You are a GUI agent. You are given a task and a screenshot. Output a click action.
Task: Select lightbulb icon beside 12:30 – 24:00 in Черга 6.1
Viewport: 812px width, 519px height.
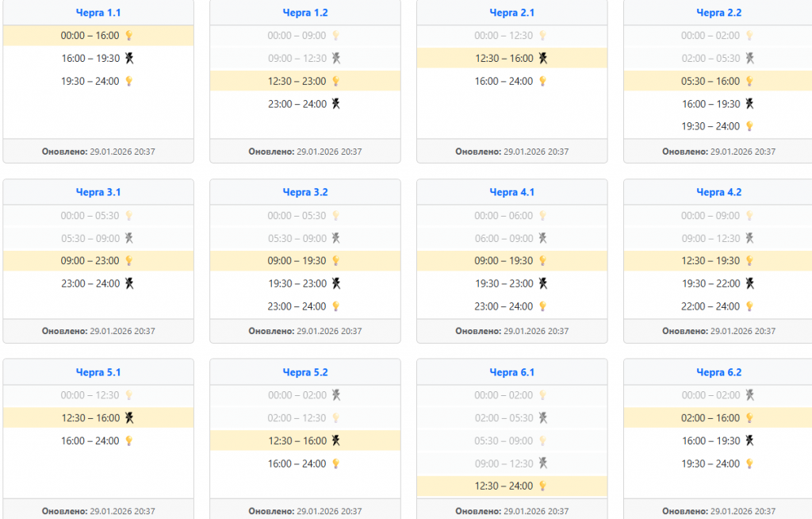click(x=542, y=486)
